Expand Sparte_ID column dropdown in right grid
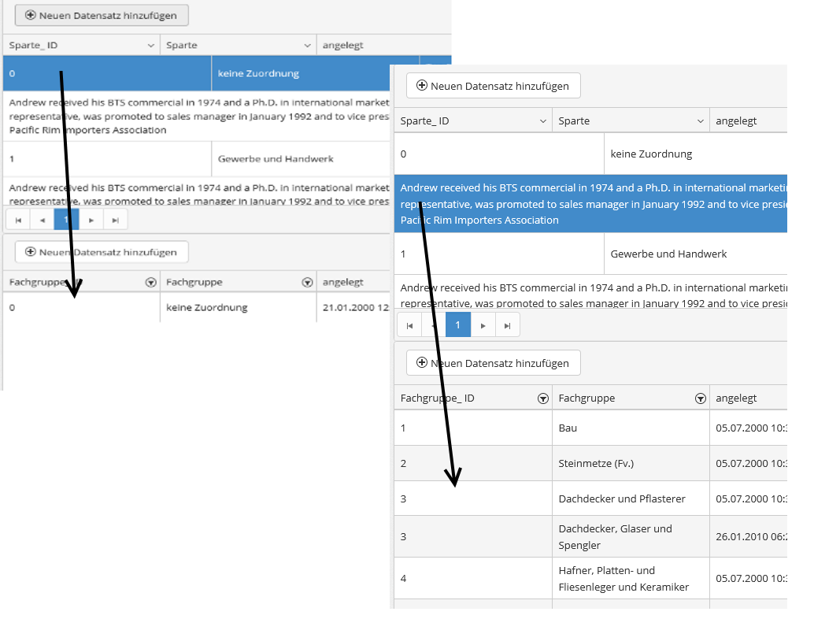Viewport: 840px width, 630px height. point(543,121)
